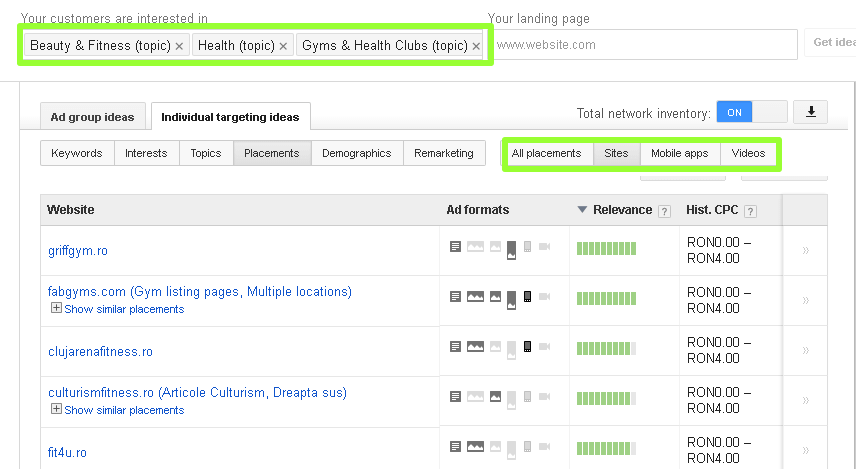Remove the Health topic chip
856x469 pixels.
[283, 46]
